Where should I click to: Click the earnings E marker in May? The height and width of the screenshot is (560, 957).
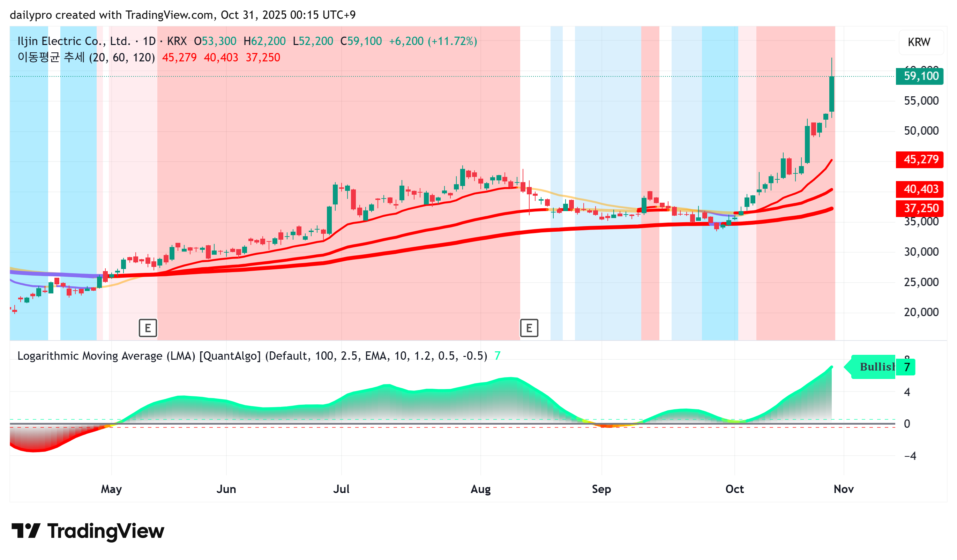click(x=148, y=328)
